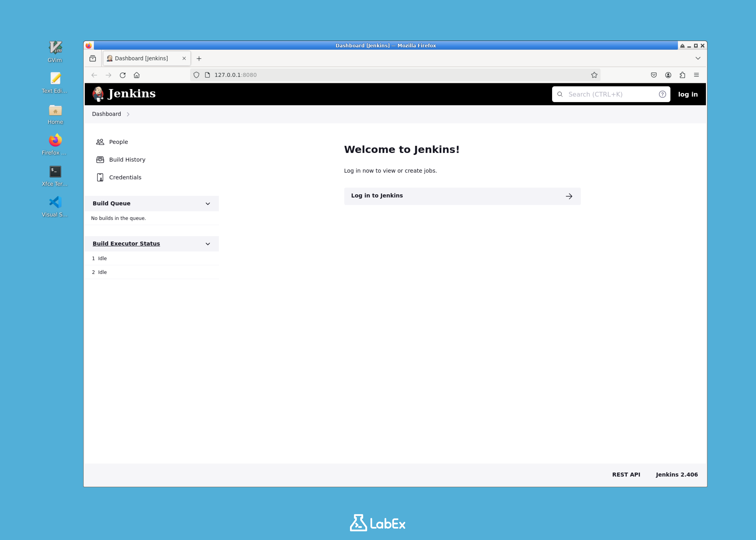Go to browser home page
This screenshot has width=756, height=540.
click(x=136, y=75)
